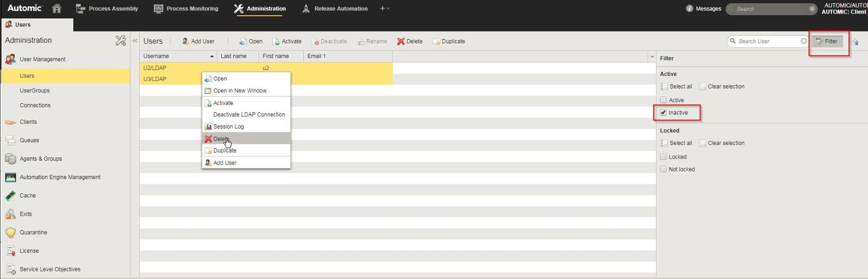Clear the global search with the X icon
Viewport: 868px width, 279px height.
(812, 9)
